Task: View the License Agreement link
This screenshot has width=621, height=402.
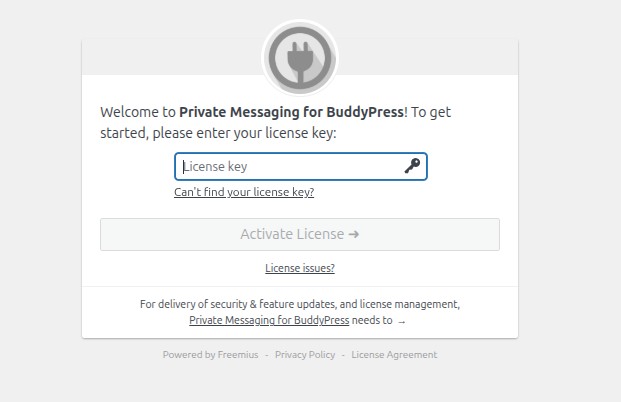Action: (394, 354)
